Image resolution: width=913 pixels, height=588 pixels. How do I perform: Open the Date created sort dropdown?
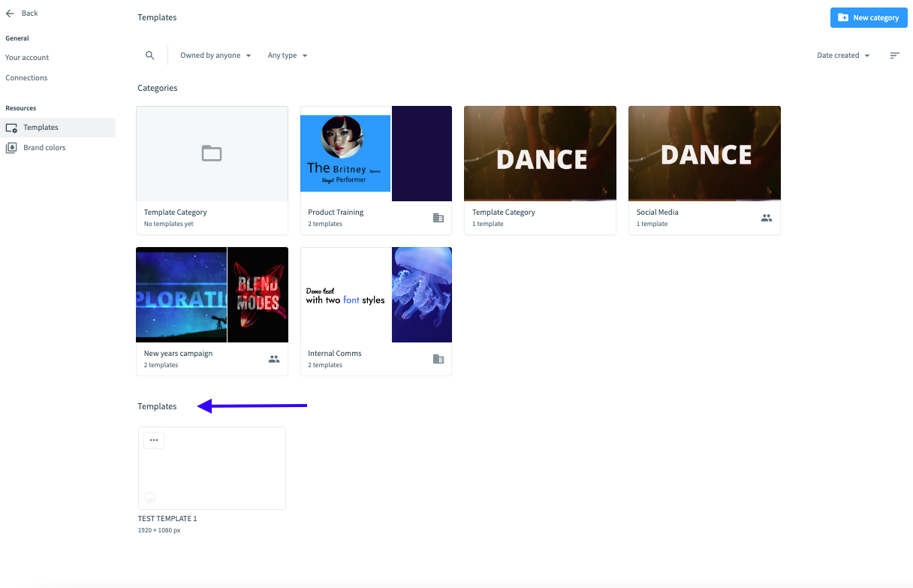click(x=844, y=56)
